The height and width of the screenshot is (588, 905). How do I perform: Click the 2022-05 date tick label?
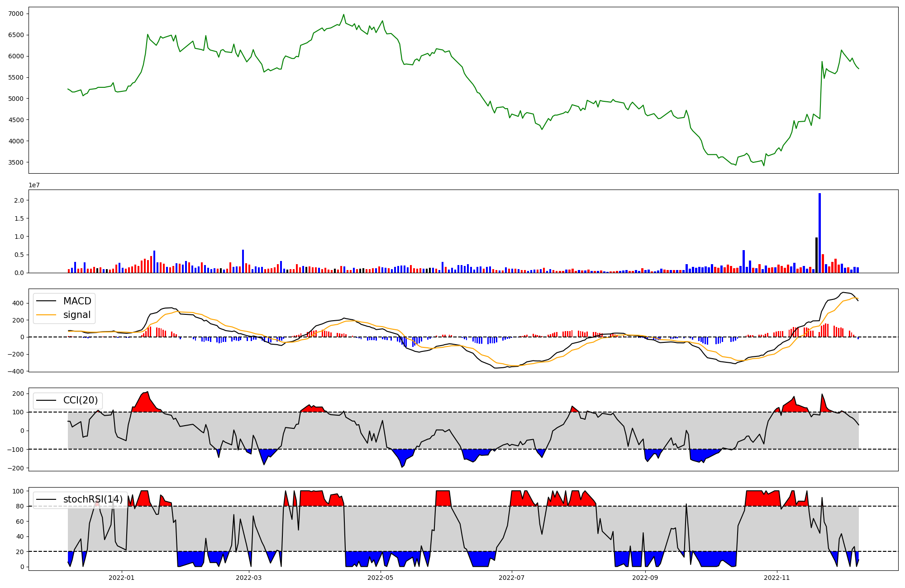381,578
